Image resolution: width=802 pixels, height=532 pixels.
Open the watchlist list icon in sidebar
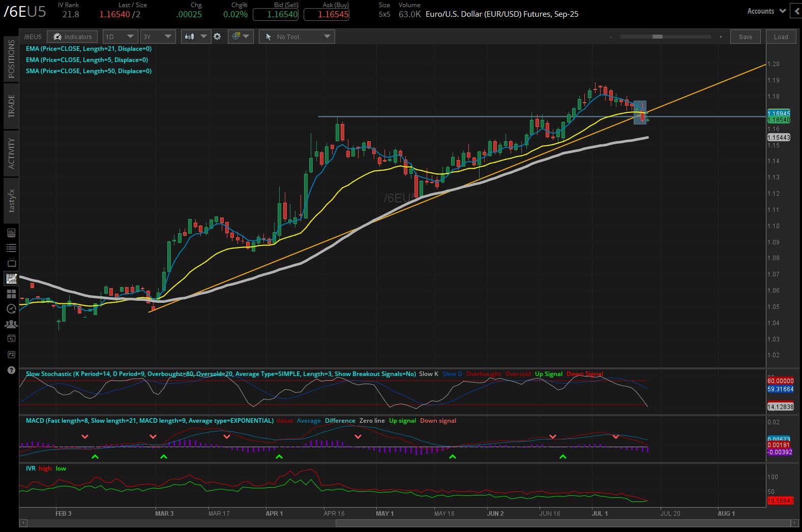(x=11, y=248)
